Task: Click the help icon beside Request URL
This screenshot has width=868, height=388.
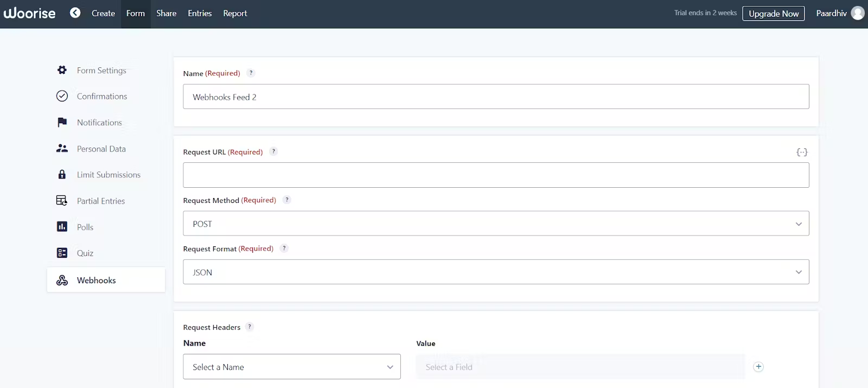Action: click(x=273, y=151)
